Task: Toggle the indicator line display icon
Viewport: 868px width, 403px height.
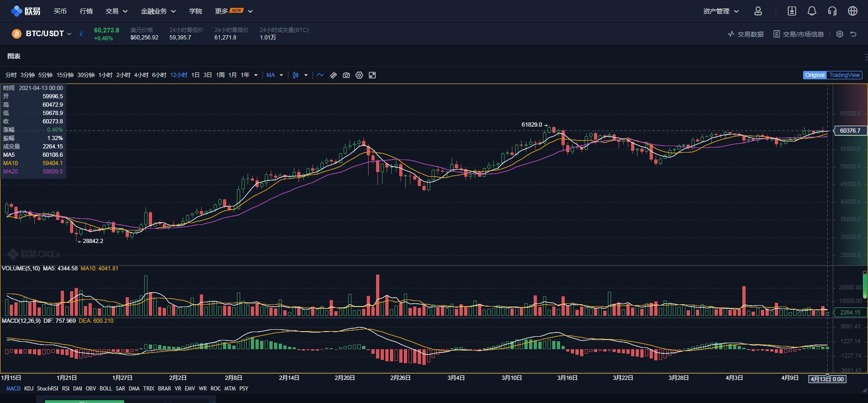Action: (x=320, y=75)
